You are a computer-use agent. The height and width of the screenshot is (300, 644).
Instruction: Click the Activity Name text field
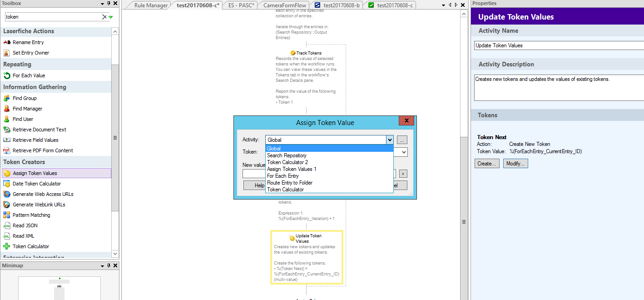(559, 45)
